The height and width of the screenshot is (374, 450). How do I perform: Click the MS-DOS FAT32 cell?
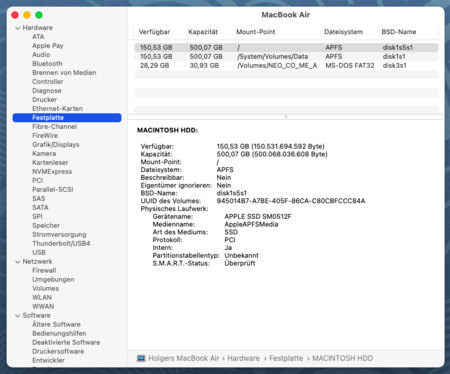pyautogui.click(x=350, y=66)
